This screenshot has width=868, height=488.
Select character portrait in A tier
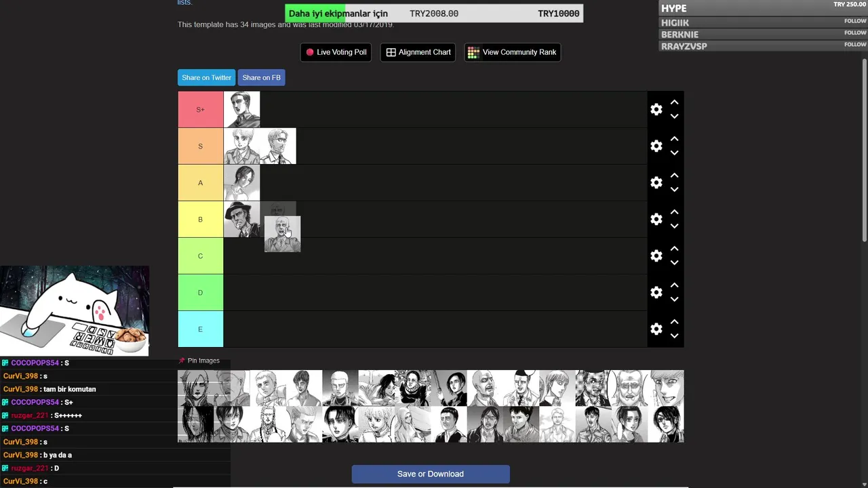(x=241, y=182)
